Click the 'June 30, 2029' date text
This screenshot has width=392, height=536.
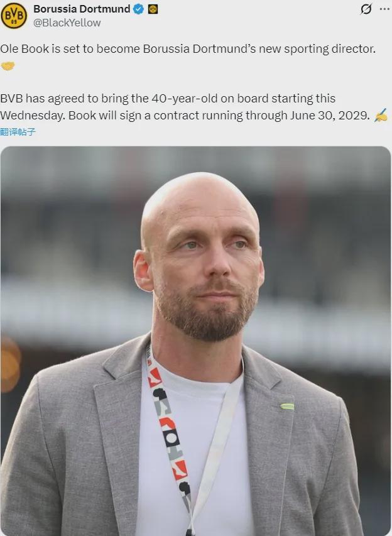click(x=330, y=115)
